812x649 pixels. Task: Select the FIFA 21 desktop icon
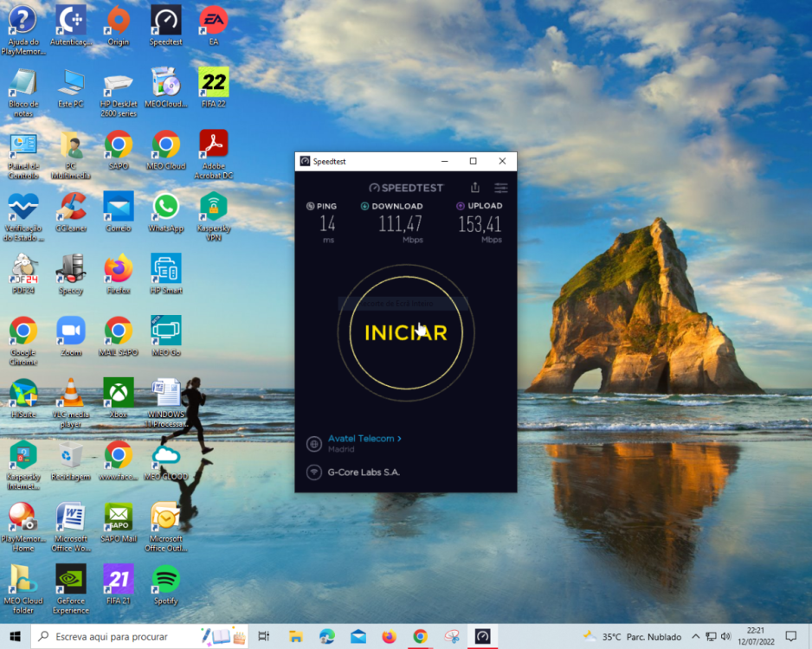(118, 585)
